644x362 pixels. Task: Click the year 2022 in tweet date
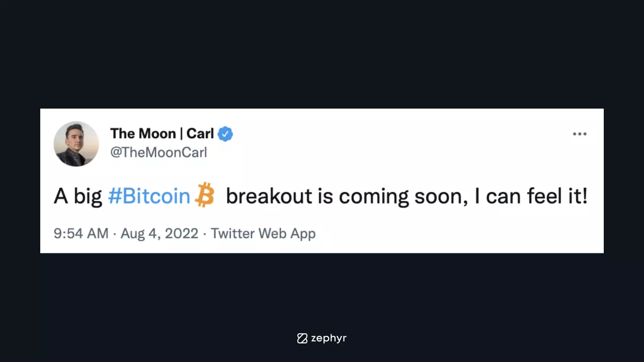(x=181, y=234)
